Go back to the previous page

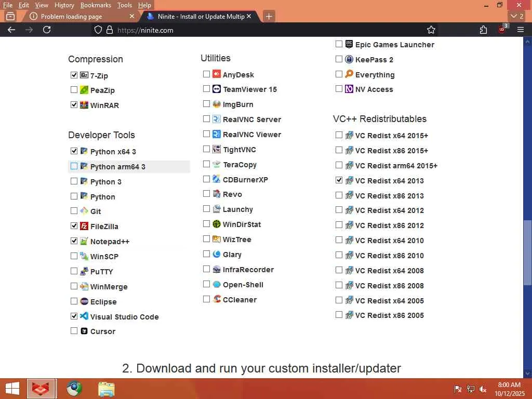[x=11, y=30]
